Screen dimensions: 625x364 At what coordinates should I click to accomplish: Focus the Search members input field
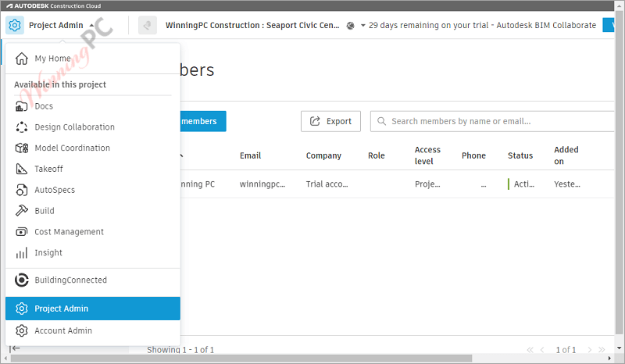tap(493, 121)
